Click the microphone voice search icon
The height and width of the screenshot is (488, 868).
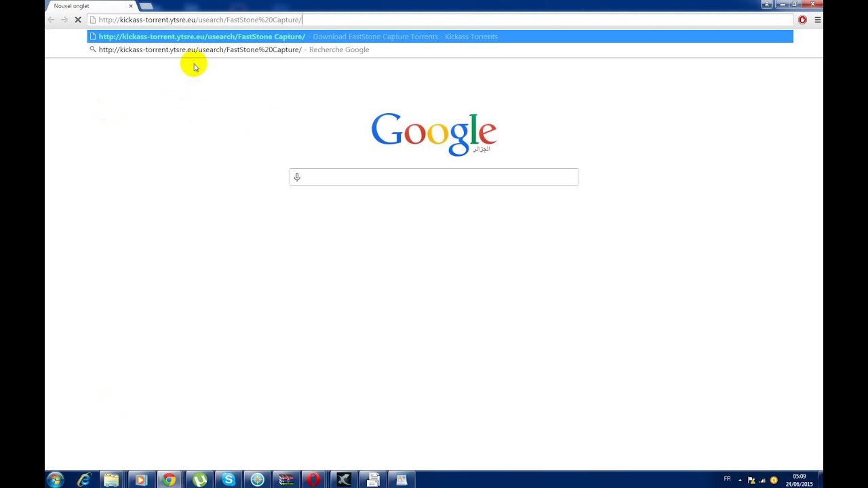click(x=297, y=177)
